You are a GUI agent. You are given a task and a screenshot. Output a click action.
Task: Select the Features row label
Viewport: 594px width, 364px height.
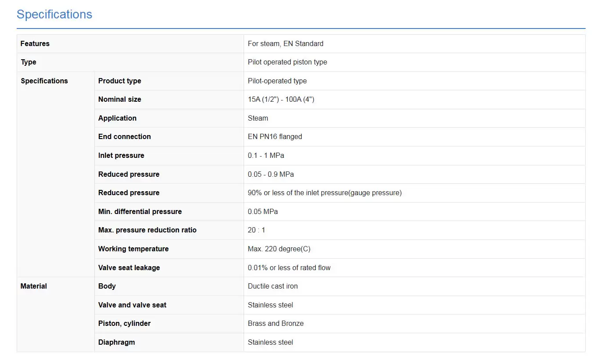click(35, 43)
